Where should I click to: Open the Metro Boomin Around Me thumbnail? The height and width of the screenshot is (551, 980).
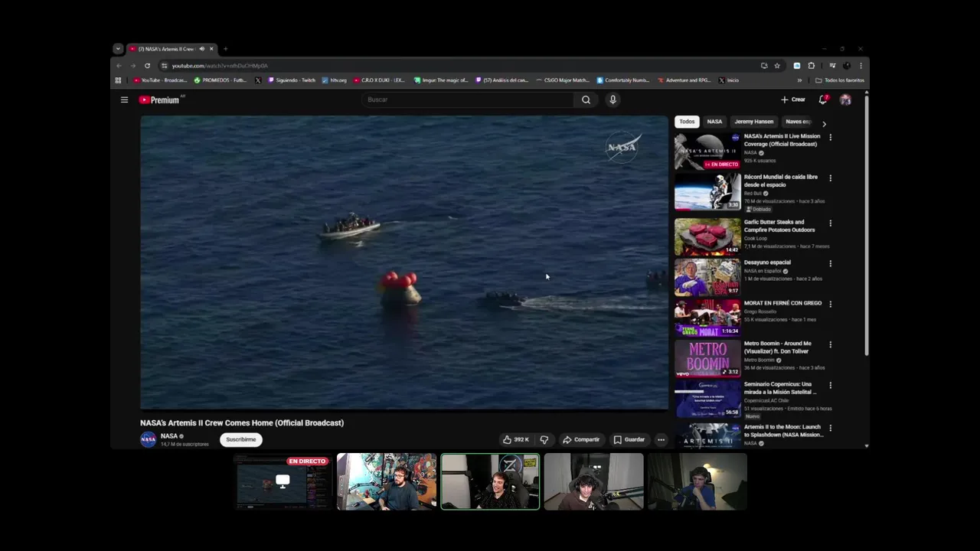click(707, 358)
